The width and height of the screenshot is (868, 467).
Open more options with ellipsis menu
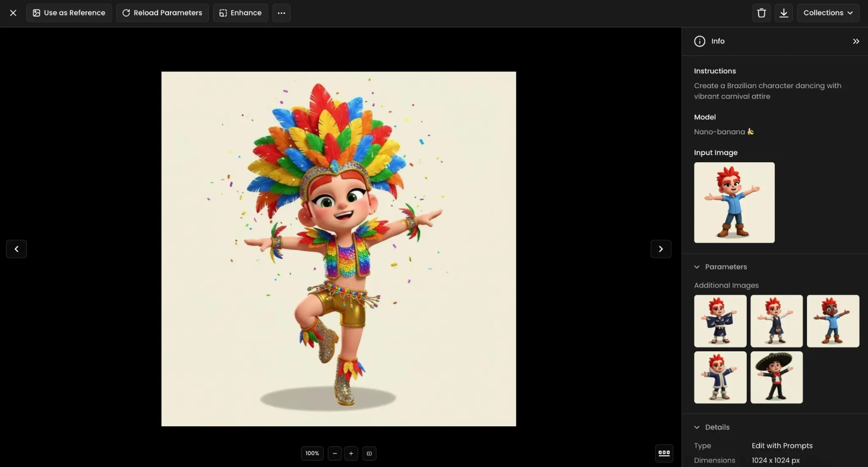[281, 13]
